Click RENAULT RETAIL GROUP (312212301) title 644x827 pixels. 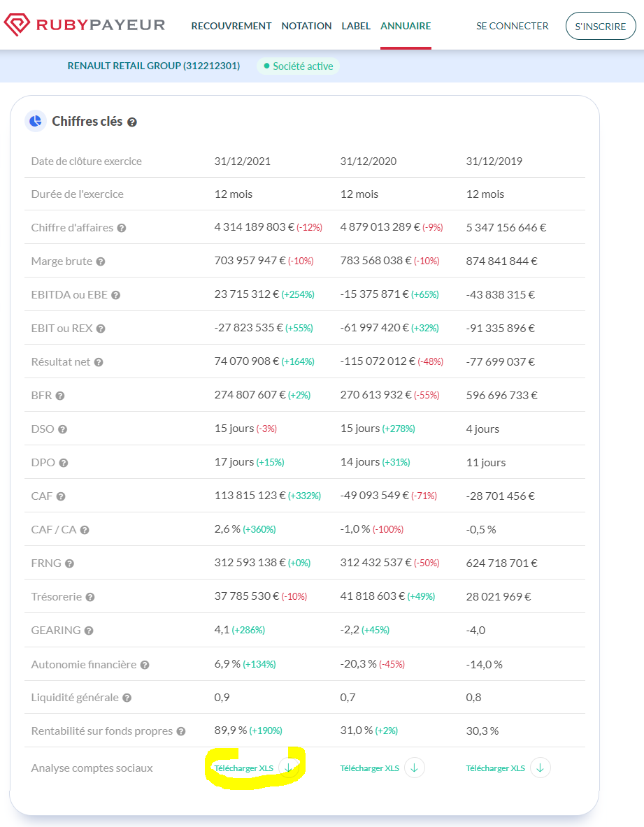(x=154, y=66)
